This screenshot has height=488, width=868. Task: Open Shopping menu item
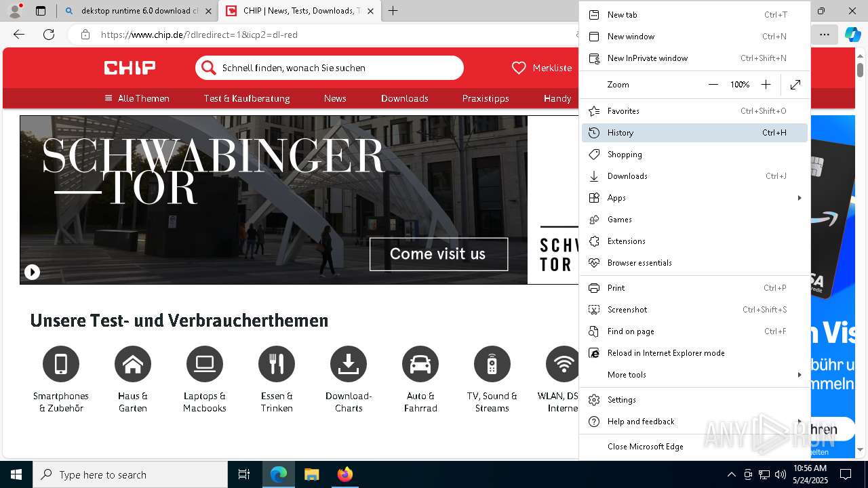point(694,155)
